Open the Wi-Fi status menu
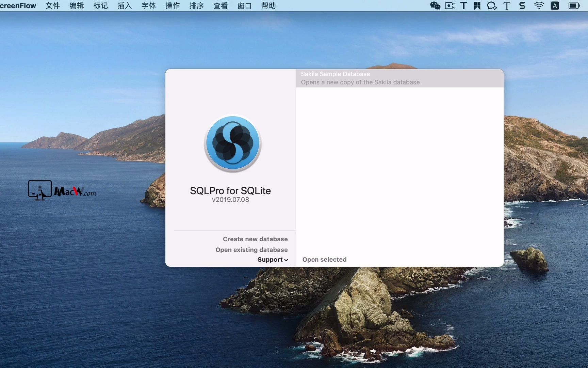 539,6
